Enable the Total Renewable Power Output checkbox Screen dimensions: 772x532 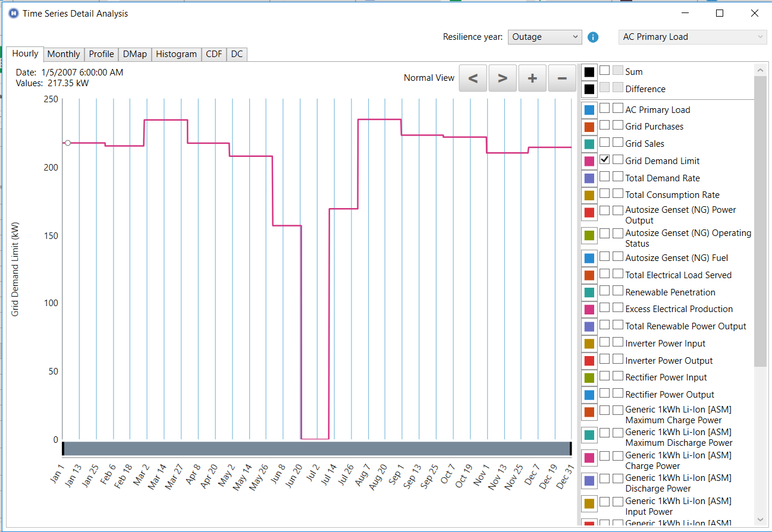[x=605, y=326]
